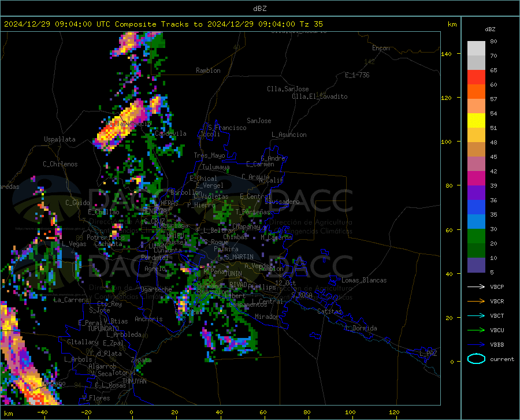The height and width of the screenshot is (420, 520).
Task: Click the blue VBBB arrow in legend
Action: 476,344
